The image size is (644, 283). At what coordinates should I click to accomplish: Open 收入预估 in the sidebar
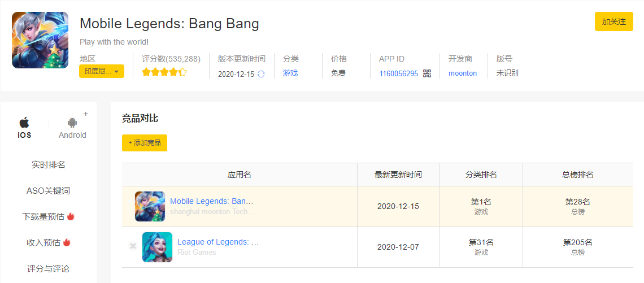[49, 243]
